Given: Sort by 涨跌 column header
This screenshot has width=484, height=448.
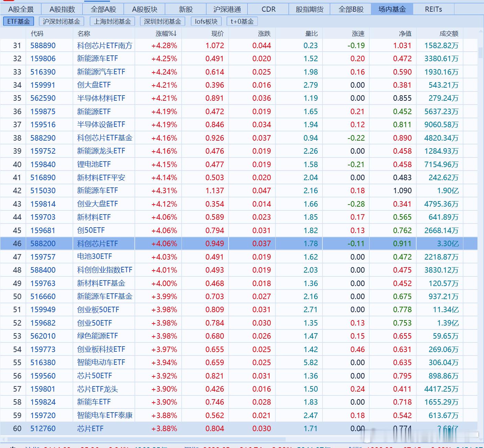Looking at the screenshot, I should coord(264,34).
